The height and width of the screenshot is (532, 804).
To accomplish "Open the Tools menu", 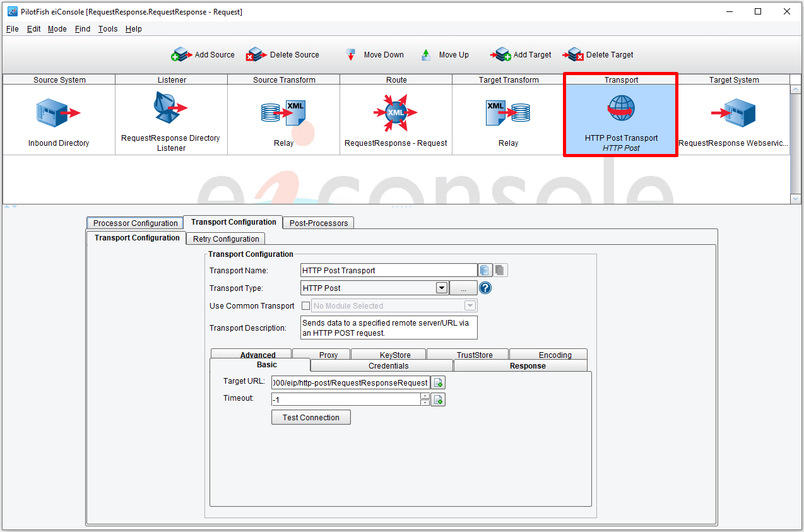I will pos(108,29).
